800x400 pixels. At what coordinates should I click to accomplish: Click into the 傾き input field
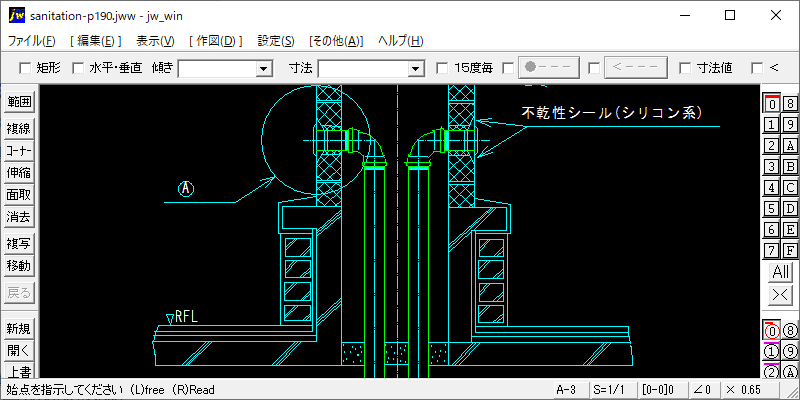pyautogui.click(x=217, y=68)
